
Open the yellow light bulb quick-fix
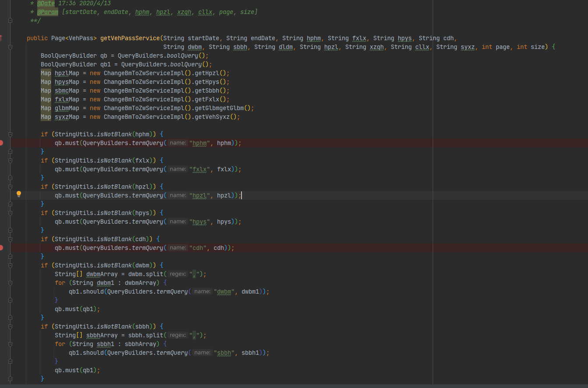click(19, 194)
